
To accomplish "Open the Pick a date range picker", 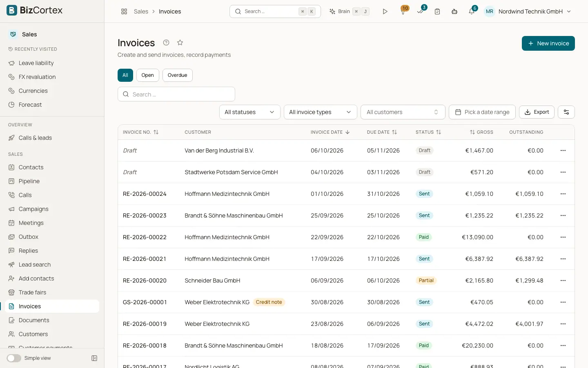I will point(482,112).
